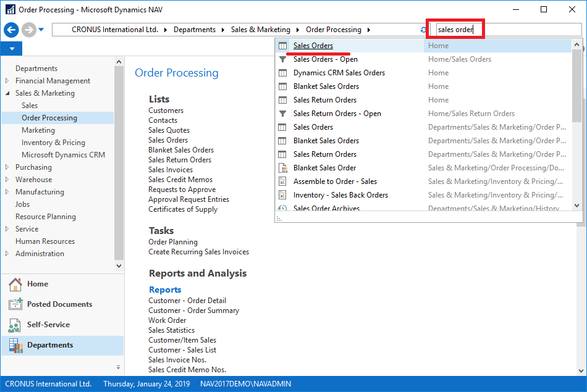The width and height of the screenshot is (587, 392).
Task: Collapse the Sales & Marketing tree node
Action: coord(7,93)
